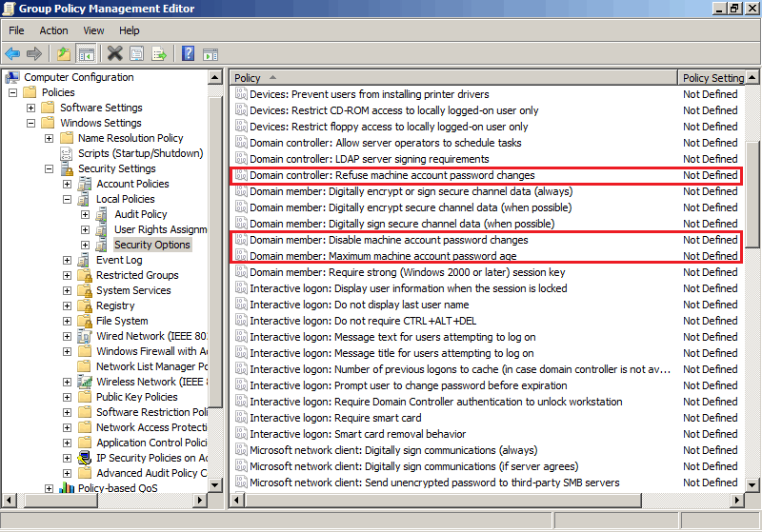Screen dimensions: 762x532
Task: Expand the Policy-based QoS node
Action: click(50, 488)
